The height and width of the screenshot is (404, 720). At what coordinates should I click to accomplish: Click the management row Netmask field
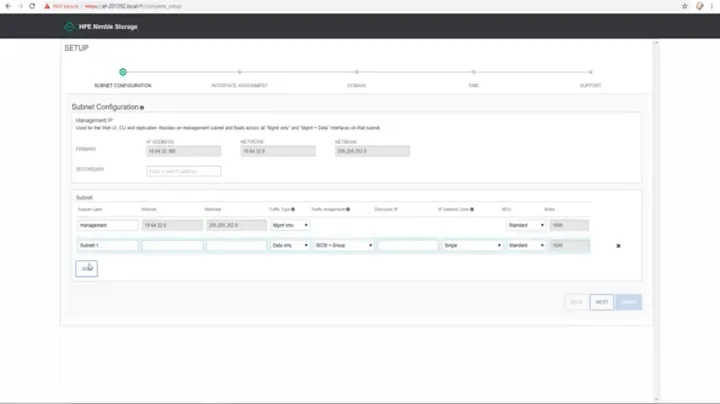pyautogui.click(x=236, y=225)
